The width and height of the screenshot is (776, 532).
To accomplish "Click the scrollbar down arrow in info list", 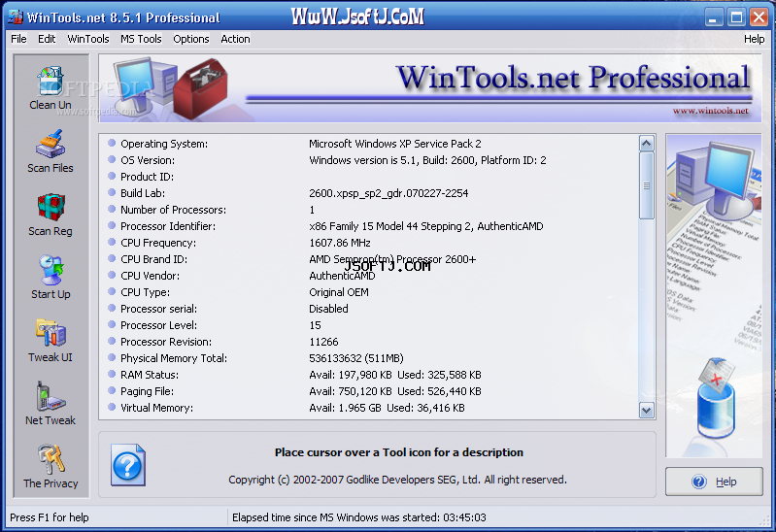I will pos(647,411).
